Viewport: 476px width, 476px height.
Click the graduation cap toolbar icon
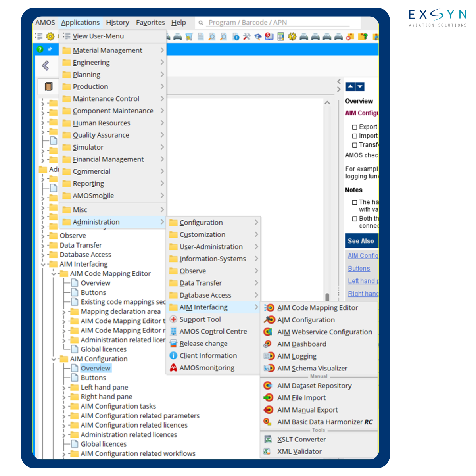[258, 36]
